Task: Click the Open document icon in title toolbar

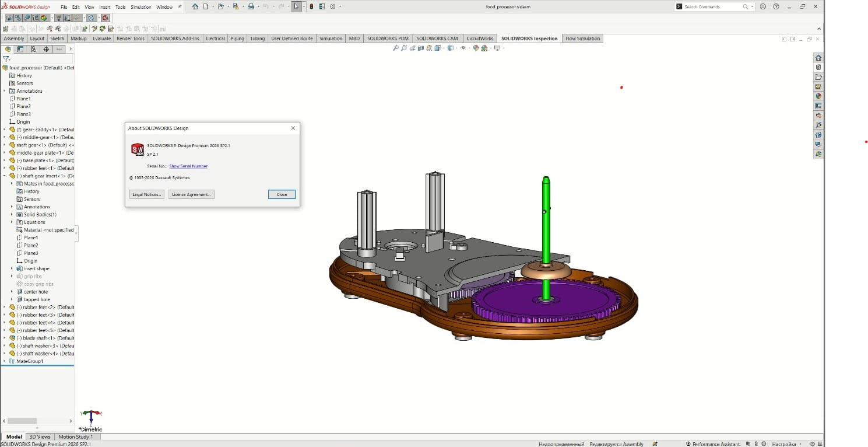Action: (220, 6)
